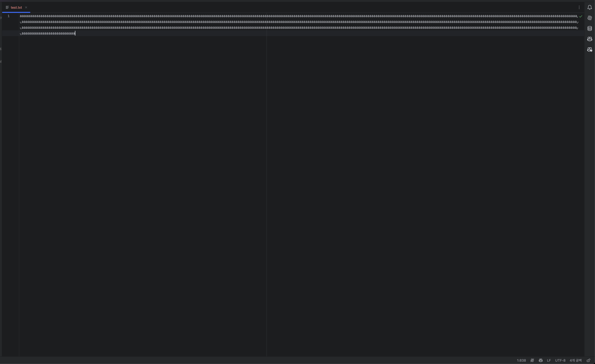Toggle the crossed-out AI completion status icon
The width and height of the screenshot is (595, 364).
tap(532, 360)
